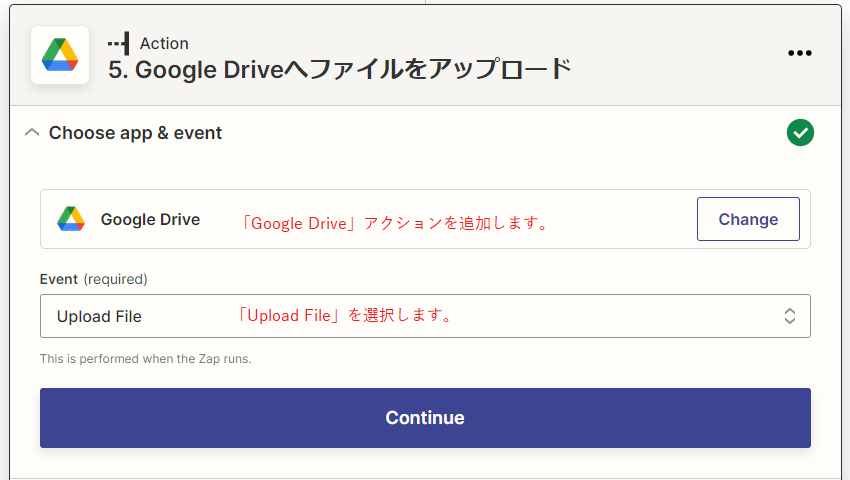Collapse the Choose app & event section
The width and height of the screenshot is (850, 480).
pyautogui.click(x=32, y=132)
